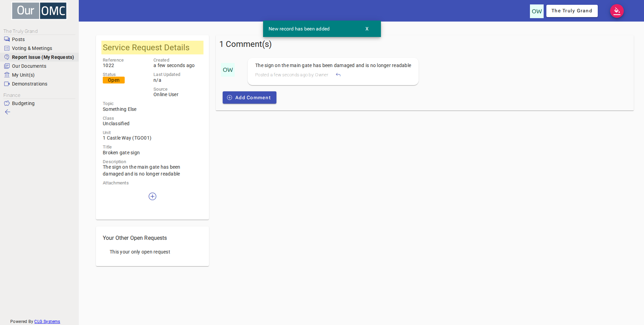Click the Broken gate sign title
644x325 pixels.
pos(121,153)
